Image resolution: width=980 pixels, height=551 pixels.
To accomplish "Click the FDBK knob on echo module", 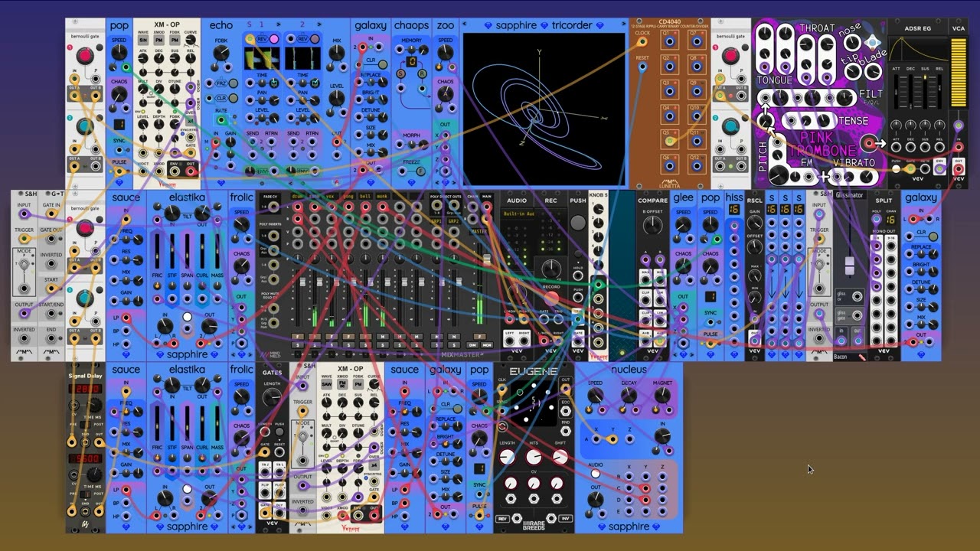I will click(x=220, y=52).
